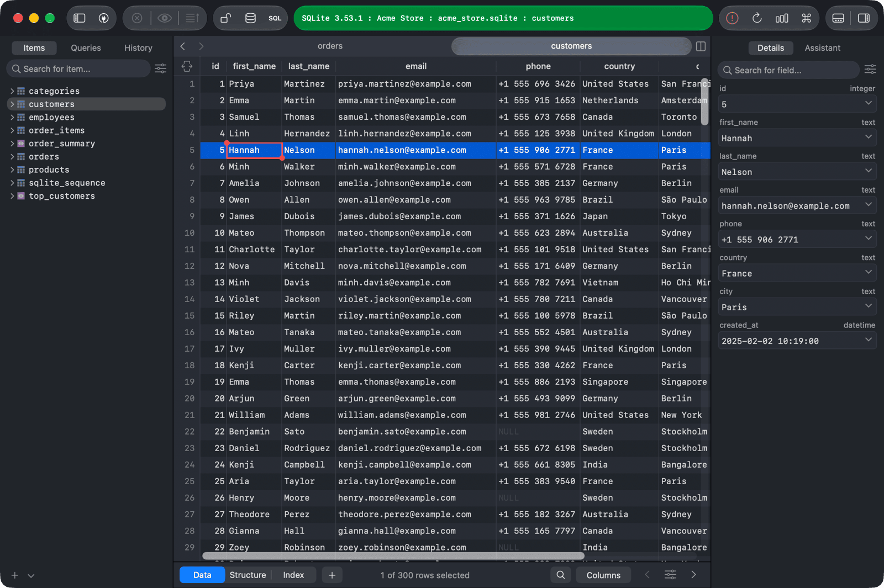Image resolution: width=884 pixels, height=588 pixels.
Task: Go back with the left arrow
Action: point(183,46)
